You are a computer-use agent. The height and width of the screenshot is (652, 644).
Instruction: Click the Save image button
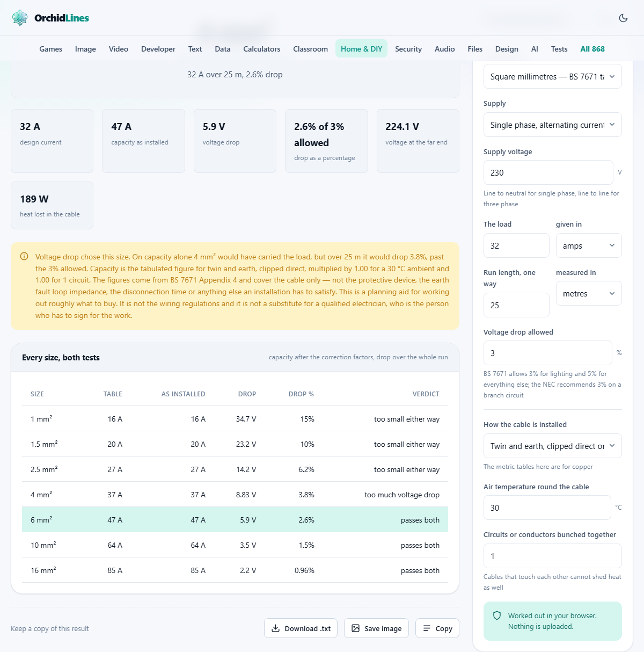point(376,628)
